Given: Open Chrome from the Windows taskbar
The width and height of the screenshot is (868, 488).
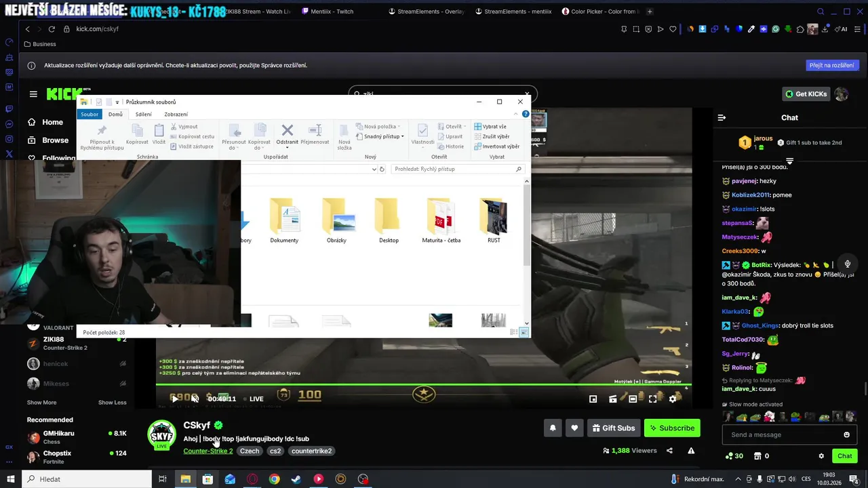Looking at the screenshot, I should click(274, 479).
